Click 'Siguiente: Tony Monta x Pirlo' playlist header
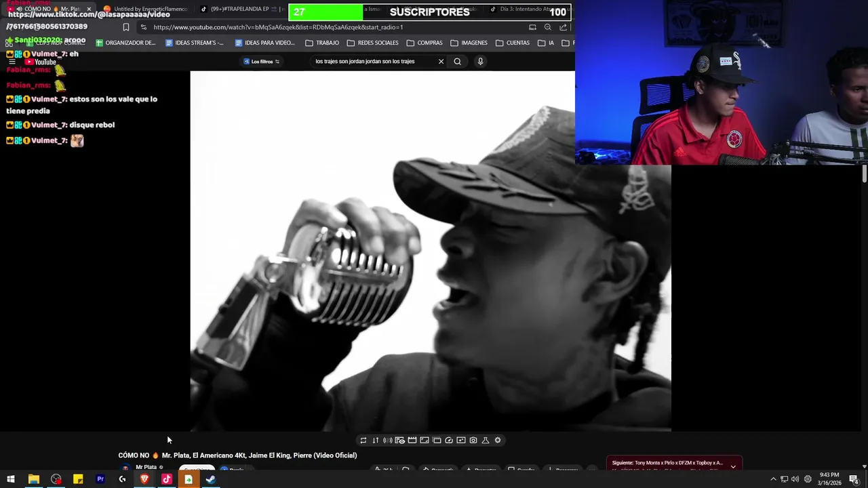 click(x=667, y=463)
